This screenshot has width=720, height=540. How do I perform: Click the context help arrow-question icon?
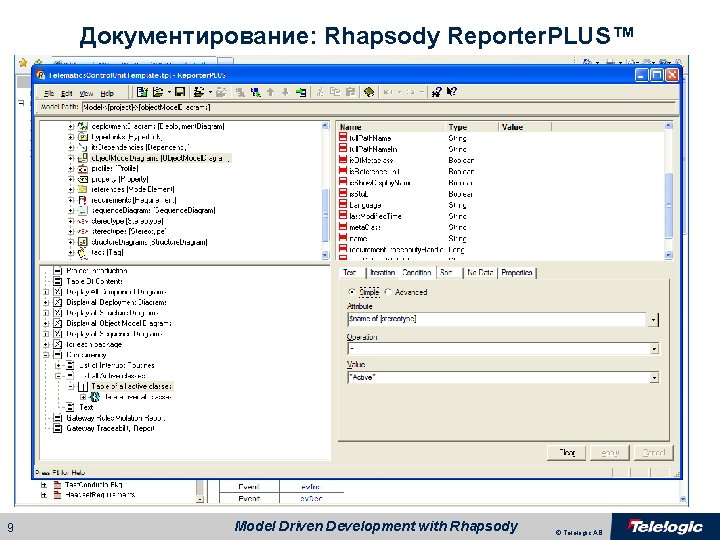[x=452, y=92]
